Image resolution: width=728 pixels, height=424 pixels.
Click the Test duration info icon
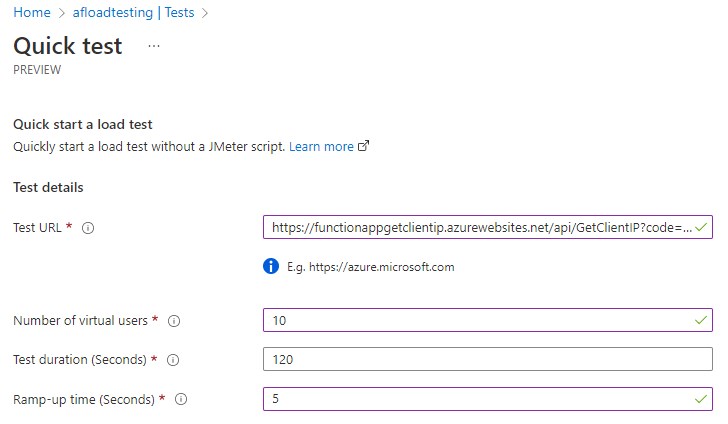coord(175,360)
